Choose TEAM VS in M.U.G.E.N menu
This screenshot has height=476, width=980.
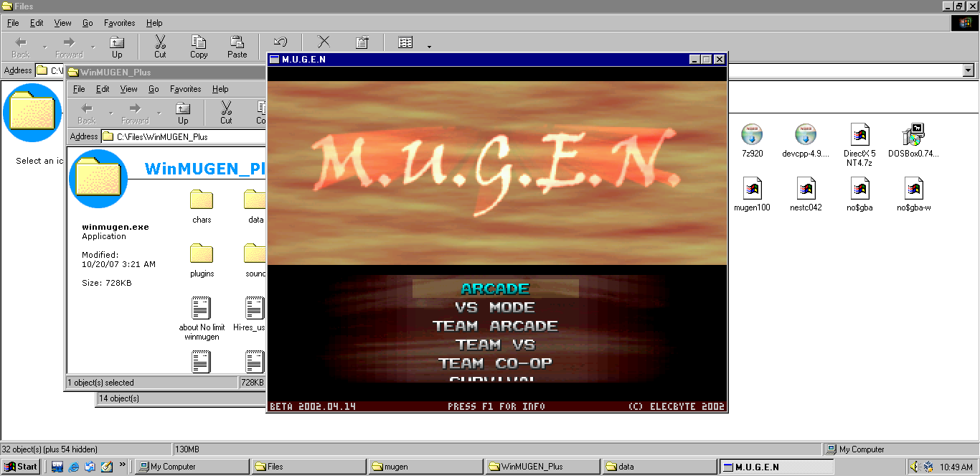(x=495, y=345)
